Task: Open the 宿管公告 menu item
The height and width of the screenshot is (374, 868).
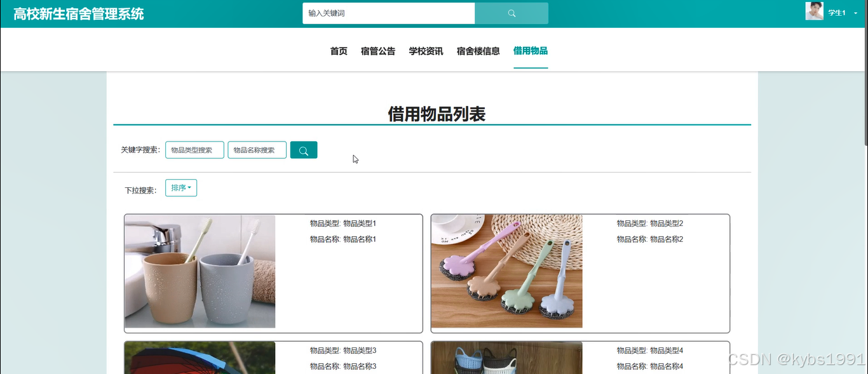Action: [378, 51]
